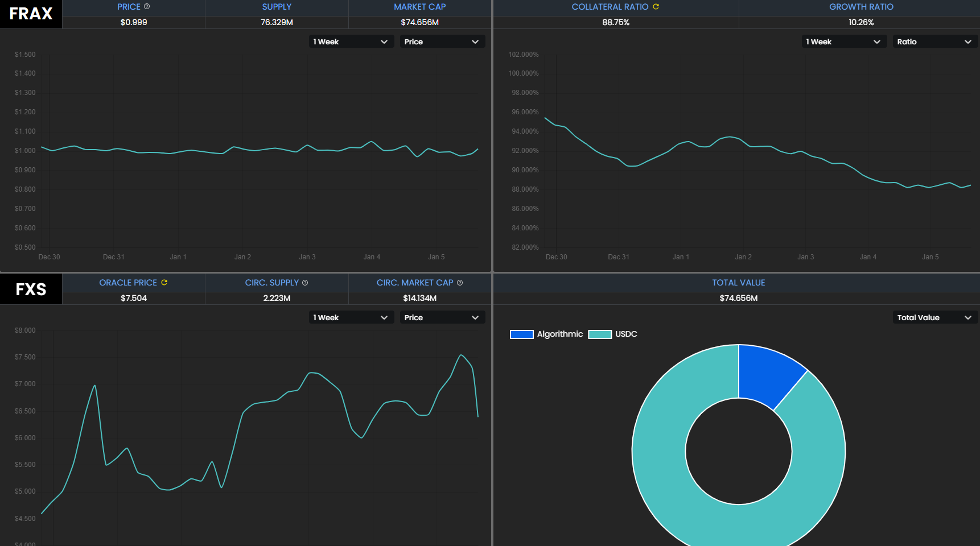The height and width of the screenshot is (546, 980).
Task: Click the help icon next to FRAX PRICE
Action: (x=147, y=6)
